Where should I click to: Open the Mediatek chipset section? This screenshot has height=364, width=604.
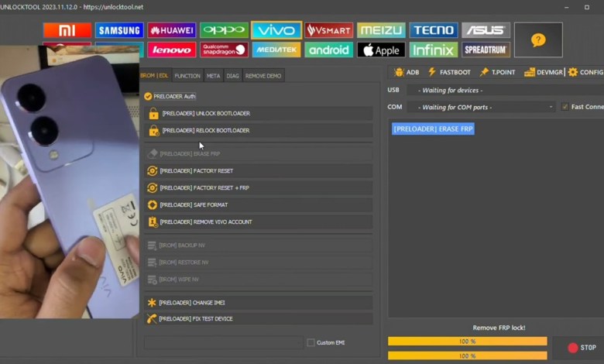click(276, 50)
